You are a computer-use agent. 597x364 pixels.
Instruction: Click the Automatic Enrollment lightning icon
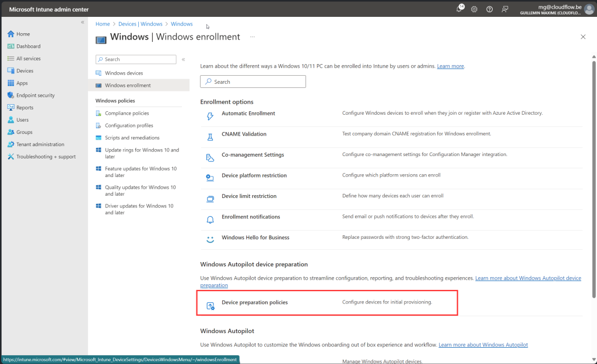point(210,116)
